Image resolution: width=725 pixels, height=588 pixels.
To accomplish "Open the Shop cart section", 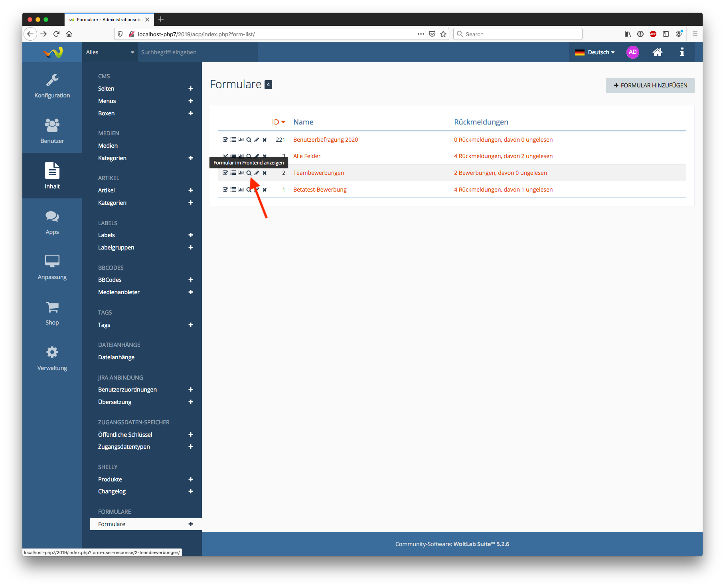I will tap(52, 313).
